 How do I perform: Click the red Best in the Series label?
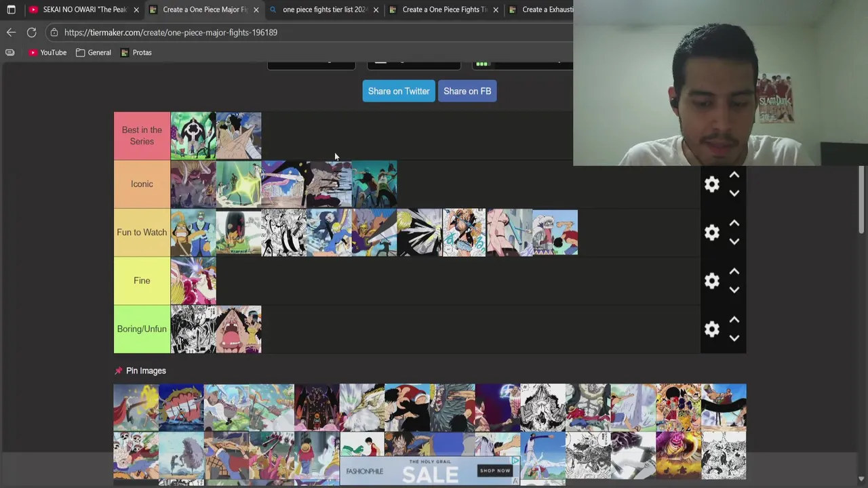[142, 136]
